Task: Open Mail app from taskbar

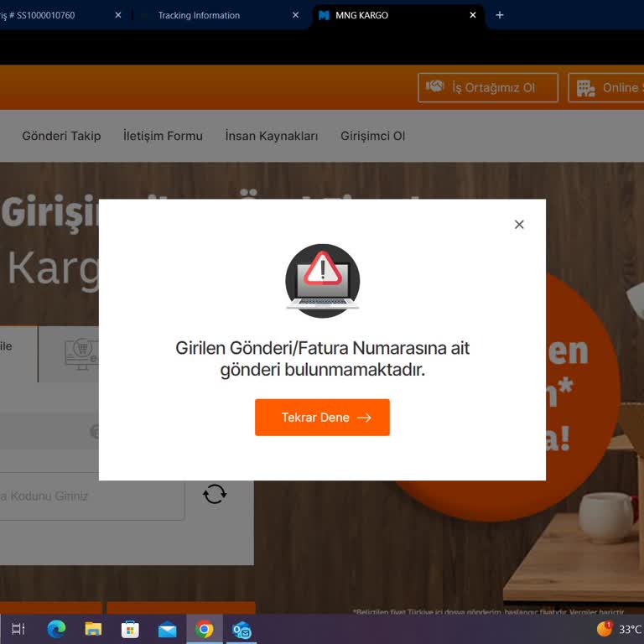Action: pyautogui.click(x=167, y=630)
